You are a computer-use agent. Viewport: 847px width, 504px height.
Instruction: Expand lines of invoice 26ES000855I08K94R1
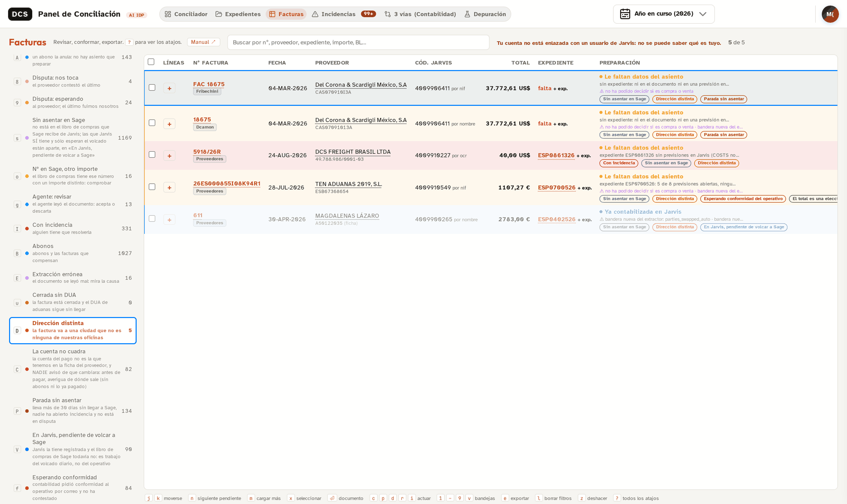point(169,187)
